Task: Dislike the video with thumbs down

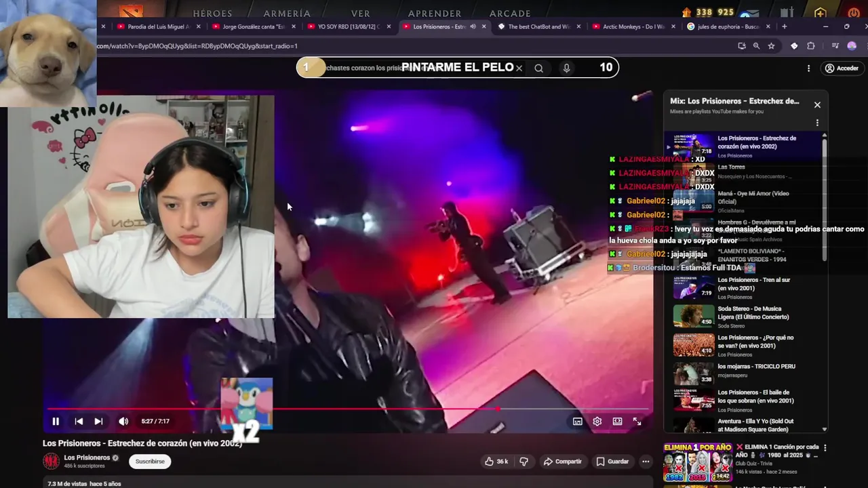Action: (524, 462)
